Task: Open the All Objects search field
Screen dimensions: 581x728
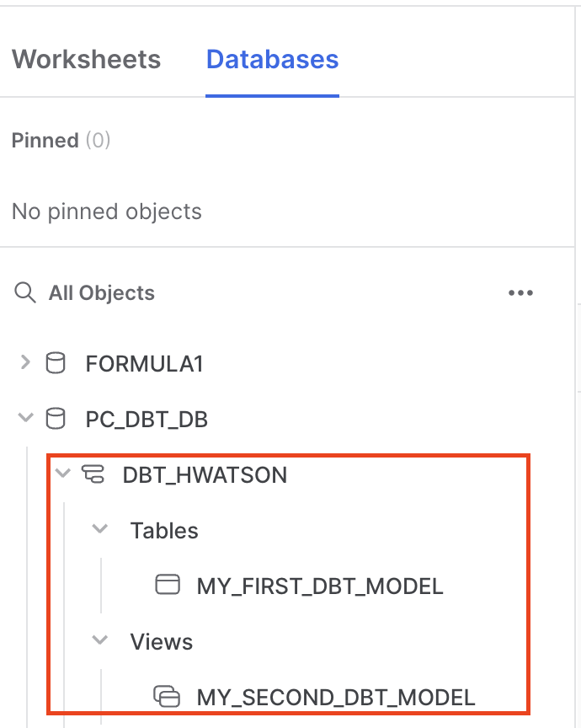Action: tap(101, 292)
